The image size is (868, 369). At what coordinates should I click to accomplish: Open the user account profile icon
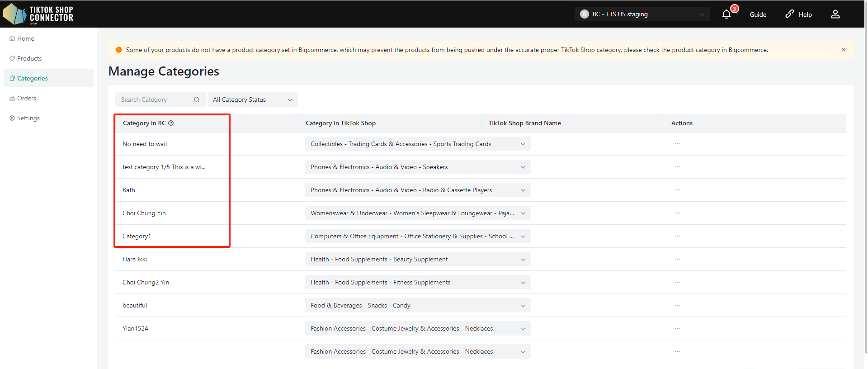click(835, 14)
